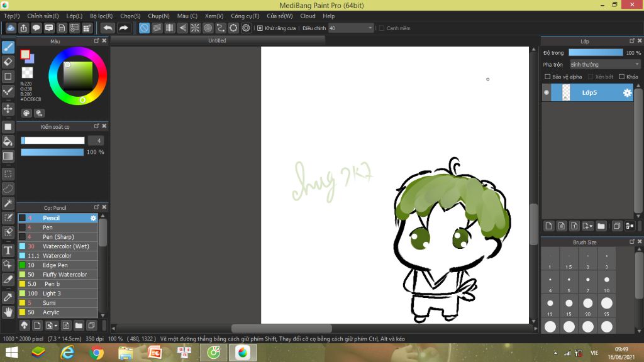Choose brush size 20 preset
644x362 pixels.
click(x=588, y=306)
